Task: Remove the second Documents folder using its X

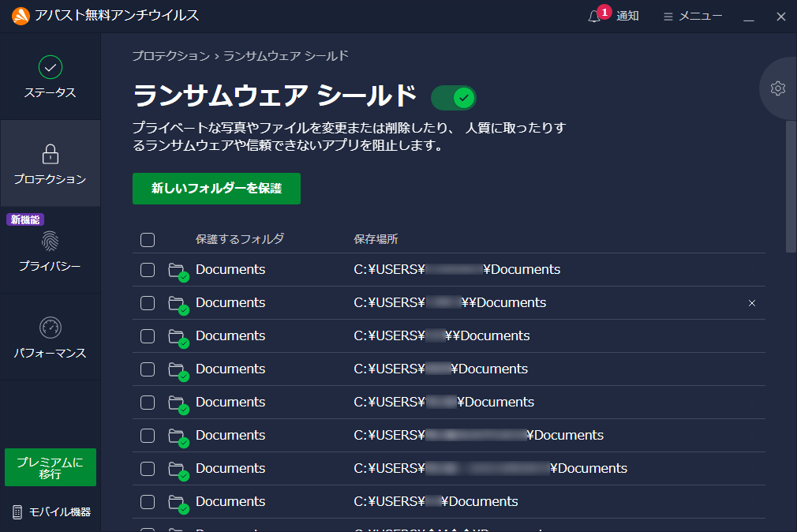Action: (x=752, y=303)
